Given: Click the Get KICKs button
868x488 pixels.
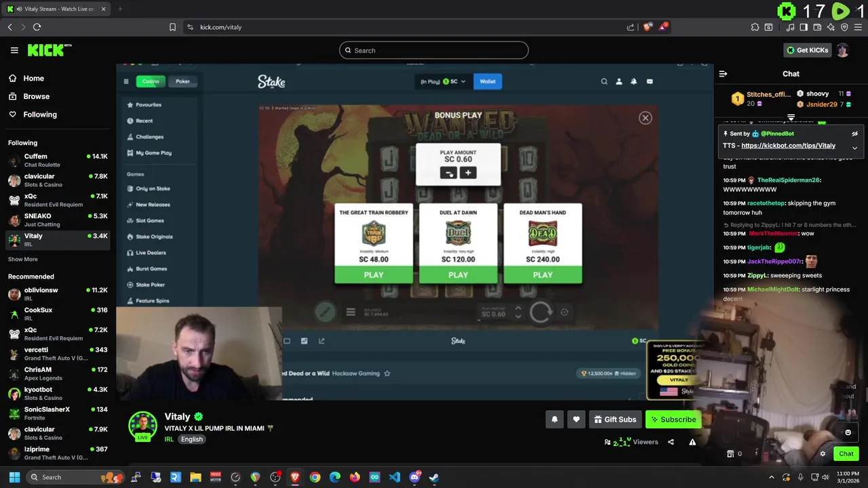Looking at the screenshot, I should click(807, 50).
